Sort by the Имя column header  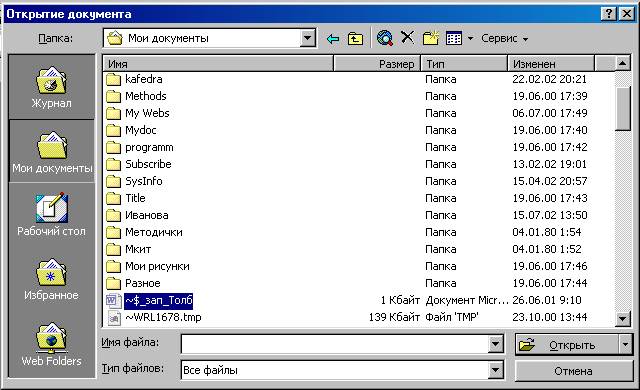[x=218, y=64]
